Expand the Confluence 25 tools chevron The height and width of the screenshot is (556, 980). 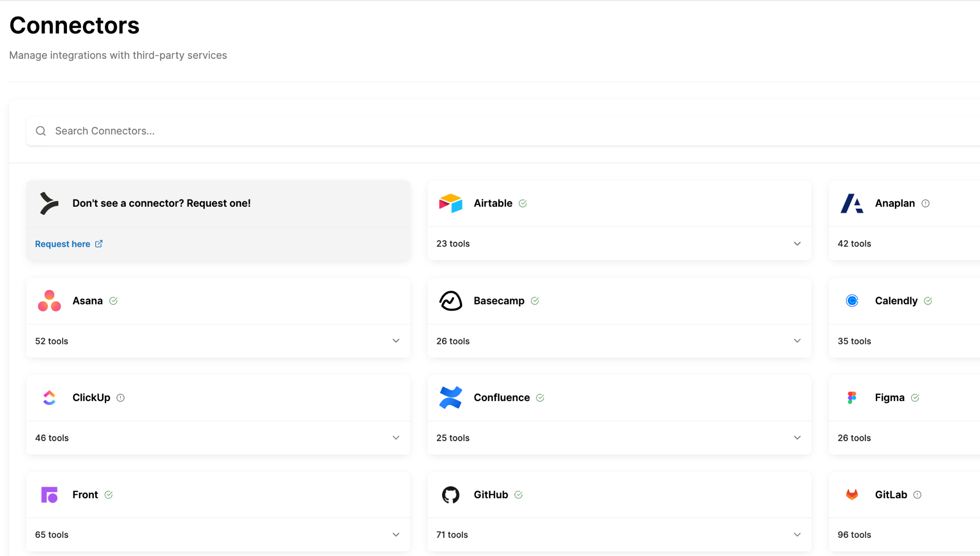[797, 438]
